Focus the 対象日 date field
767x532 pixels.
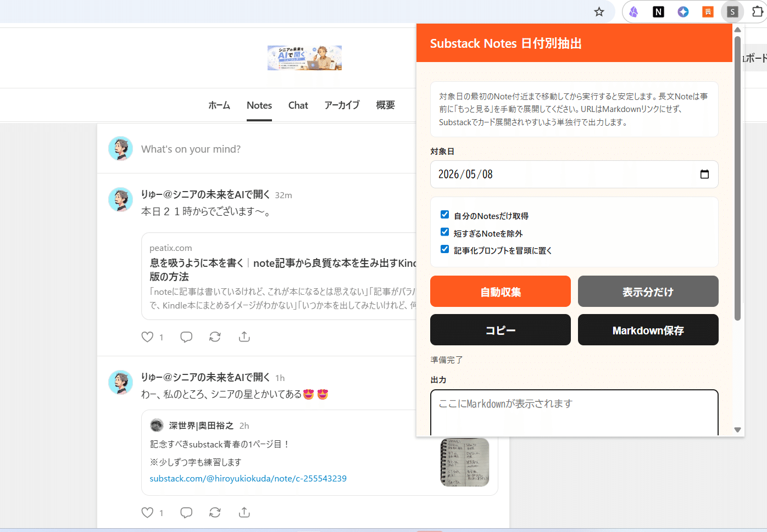(x=574, y=174)
